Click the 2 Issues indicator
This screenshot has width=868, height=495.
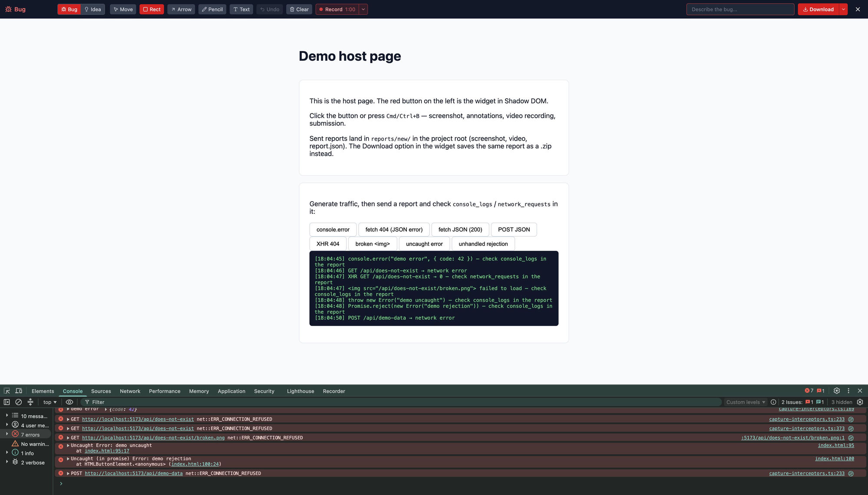802,402
